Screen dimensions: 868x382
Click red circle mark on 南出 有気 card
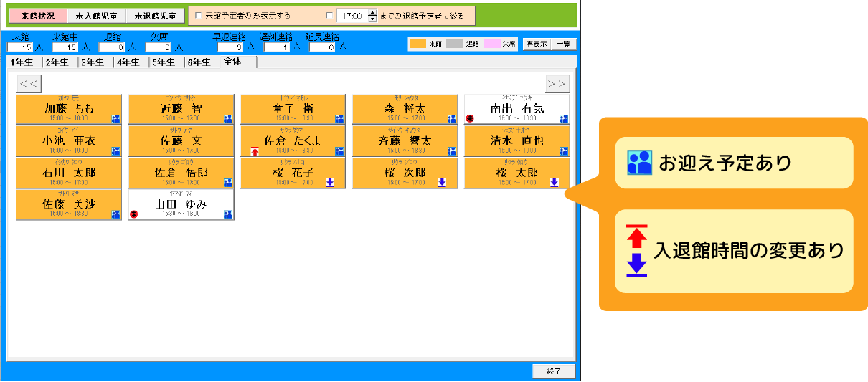[470, 119]
